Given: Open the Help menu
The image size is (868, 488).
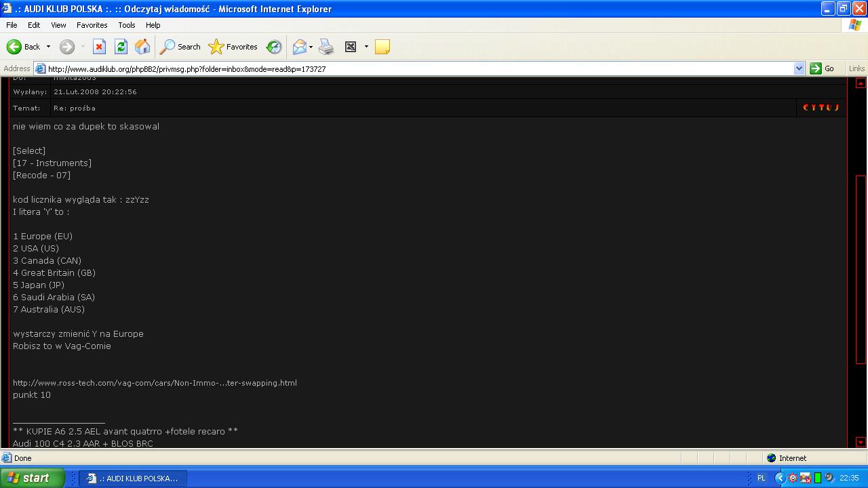Looking at the screenshot, I should [153, 25].
